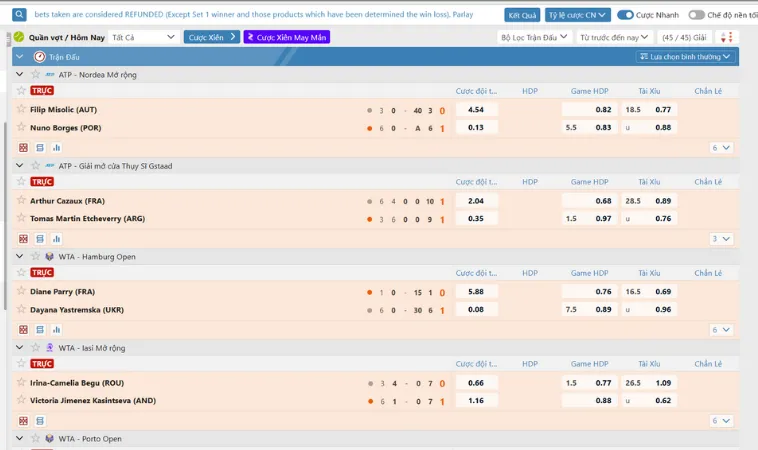
Task: Star Filip Misolic (AUT) as favorite
Action: pyautogui.click(x=21, y=109)
